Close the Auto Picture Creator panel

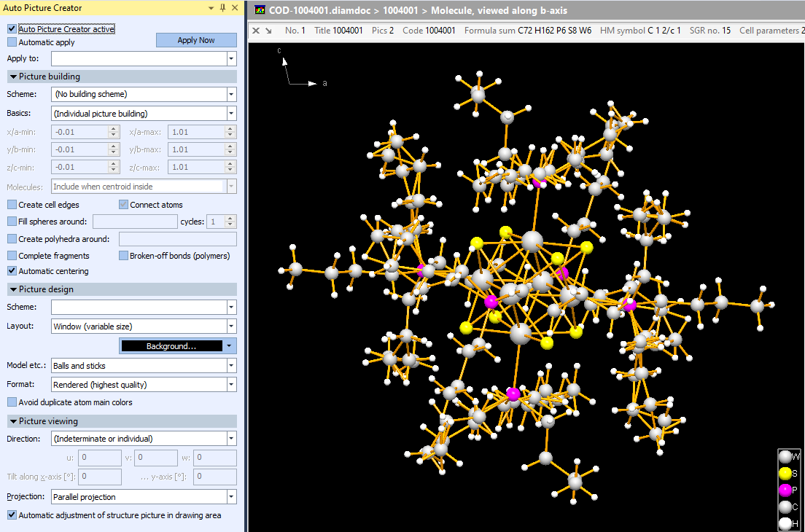[234, 8]
